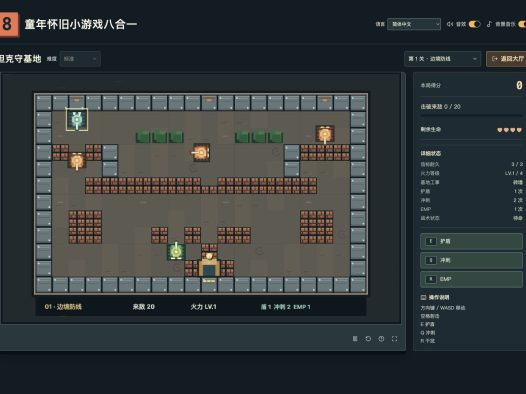Click the 'LV.1 / 4' firepower level value
Screen dimensions: 526x394
(x=514, y=173)
